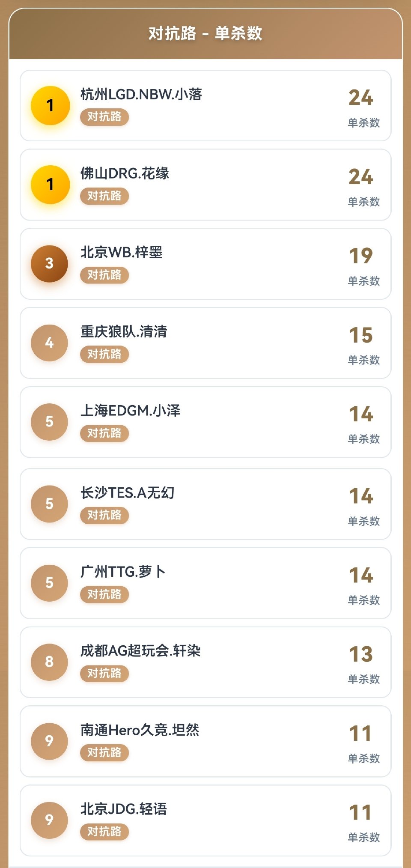Open the 北京JDG.轻语 player name

tap(124, 809)
